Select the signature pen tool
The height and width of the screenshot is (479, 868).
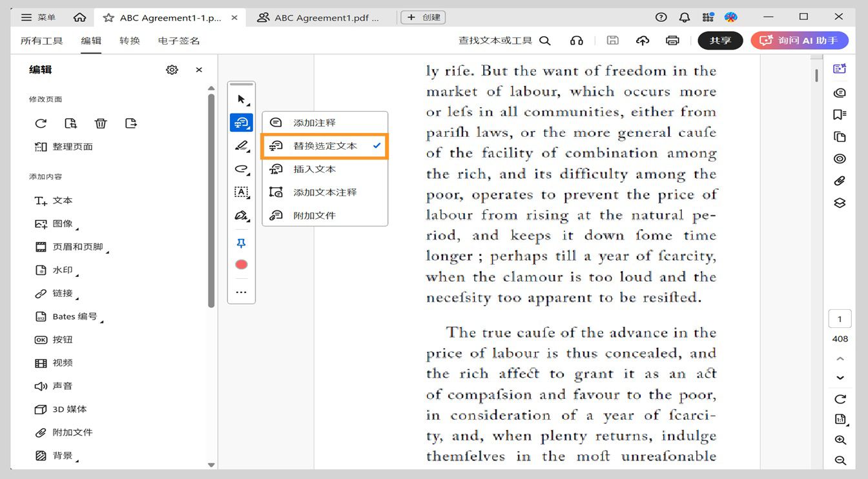[242, 215]
